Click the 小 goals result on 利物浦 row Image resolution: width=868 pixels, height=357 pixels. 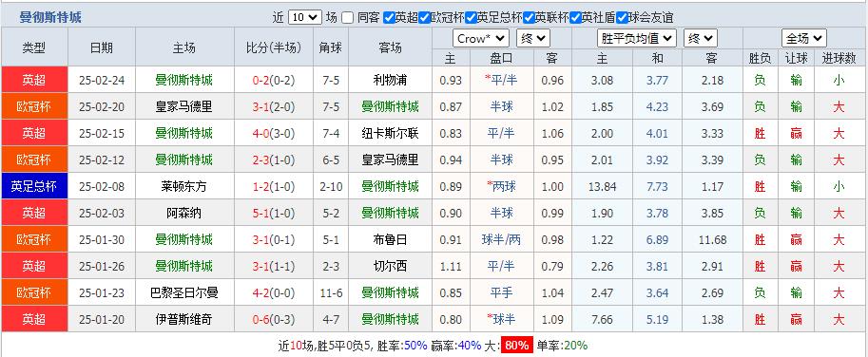click(839, 81)
